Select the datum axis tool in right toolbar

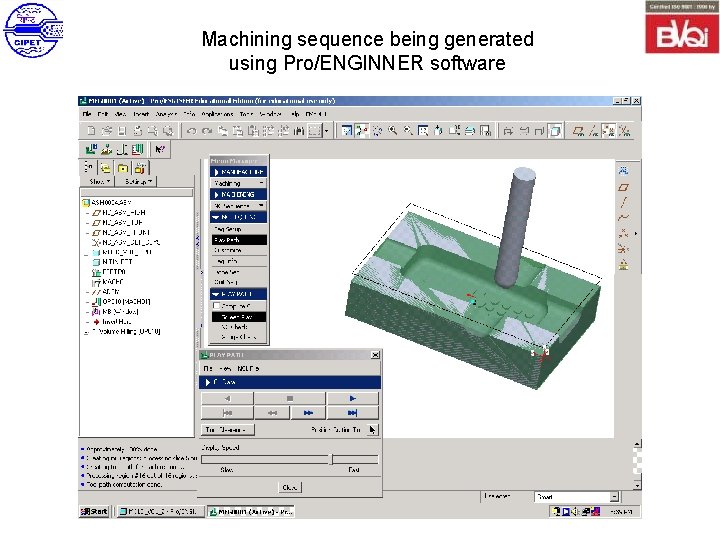point(623,202)
